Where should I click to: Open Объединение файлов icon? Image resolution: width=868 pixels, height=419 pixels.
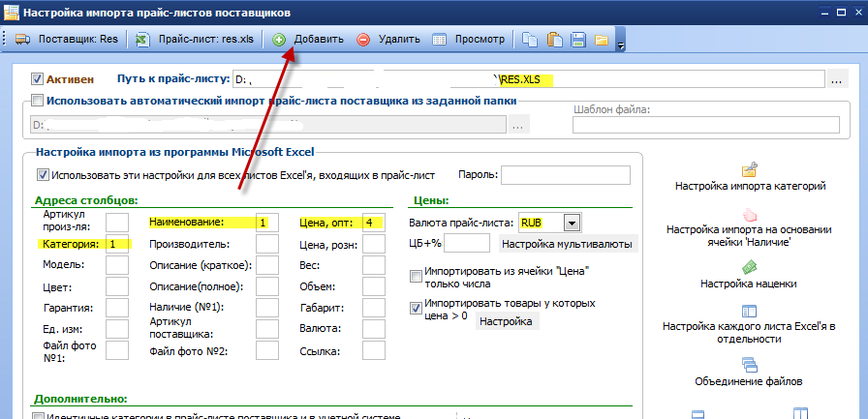click(x=749, y=364)
